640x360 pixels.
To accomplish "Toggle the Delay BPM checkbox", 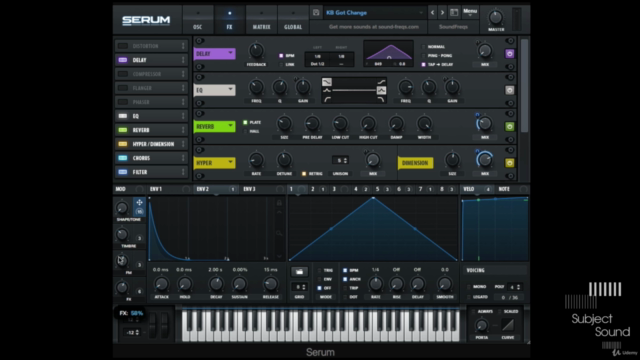I will click(x=281, y=56).
